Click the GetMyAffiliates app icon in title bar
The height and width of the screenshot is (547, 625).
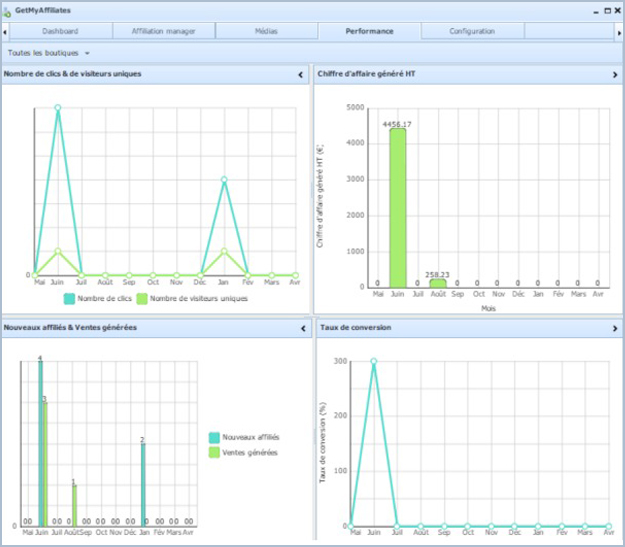pyautogui.click(x=8, y=9)
